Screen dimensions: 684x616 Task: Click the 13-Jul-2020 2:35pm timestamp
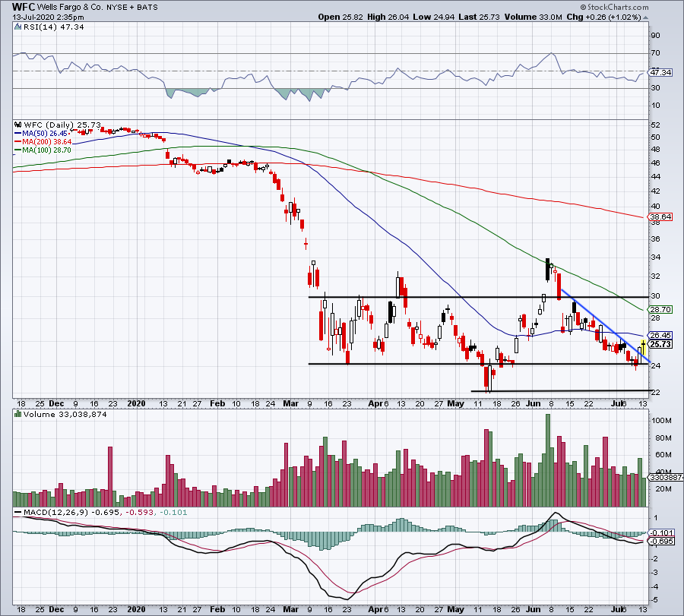tap(48, 17)
